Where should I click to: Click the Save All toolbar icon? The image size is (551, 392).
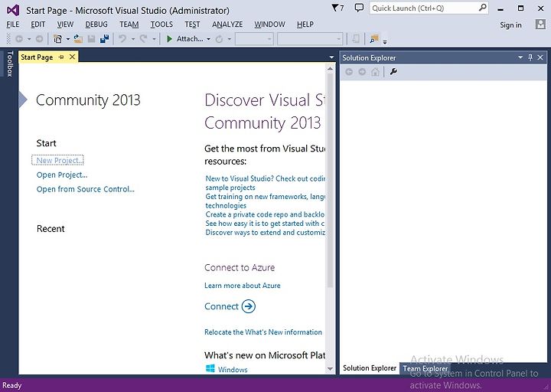tap(104, 39)
